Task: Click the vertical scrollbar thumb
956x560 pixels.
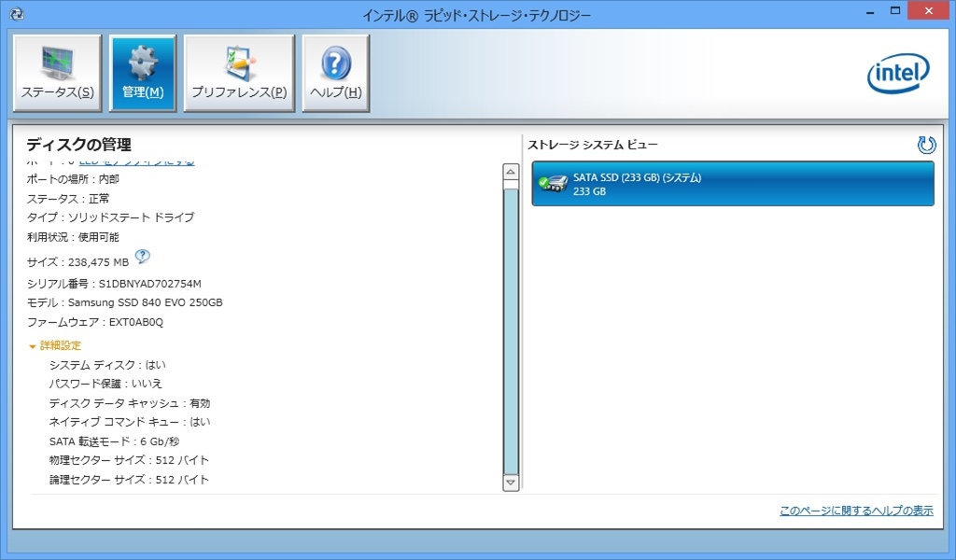Action: pyautogui.click(x=511, y=331)
